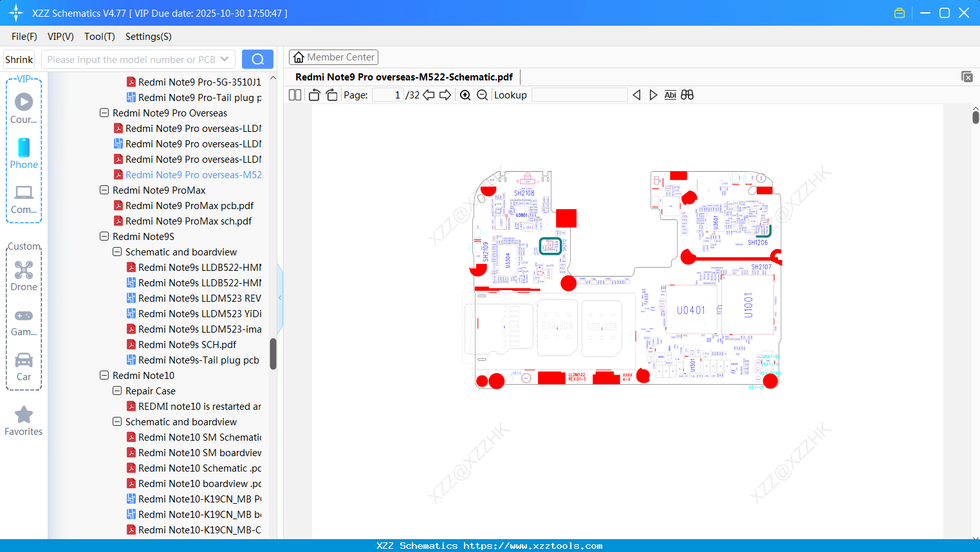This screenshot has height=552, width=980.
Task: Click the tree scroll-up arrow
Action: (273, 78)
